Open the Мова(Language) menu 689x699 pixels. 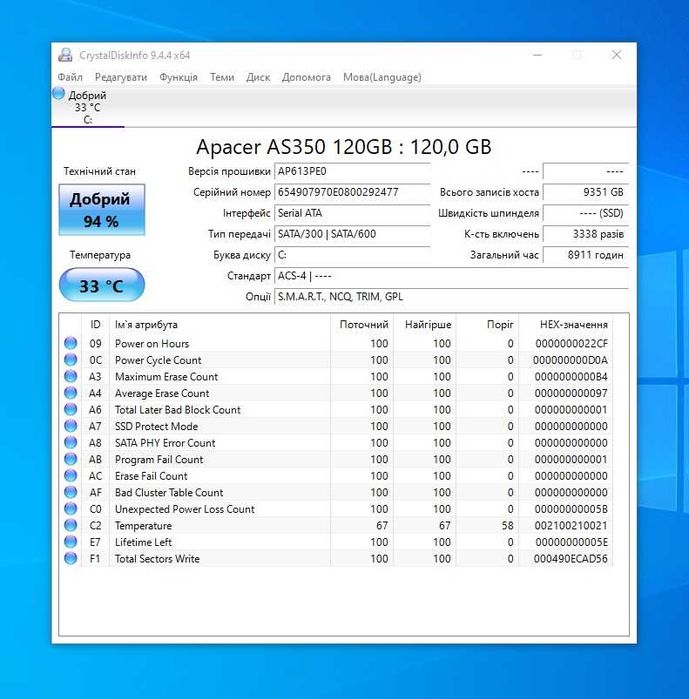(x=382, y=77)
